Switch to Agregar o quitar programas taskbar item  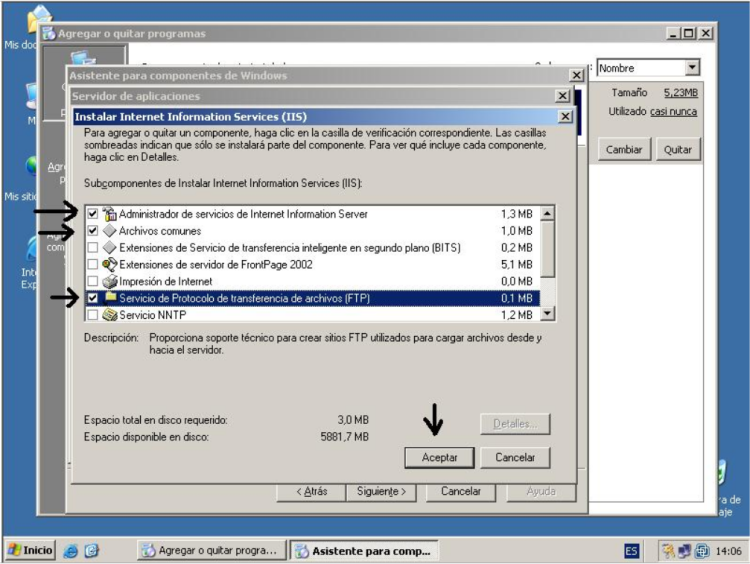click(212, 551)
